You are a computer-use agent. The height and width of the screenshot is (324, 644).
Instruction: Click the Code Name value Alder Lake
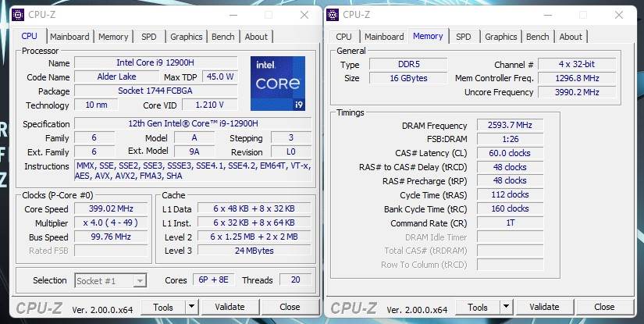coord(116,77)
